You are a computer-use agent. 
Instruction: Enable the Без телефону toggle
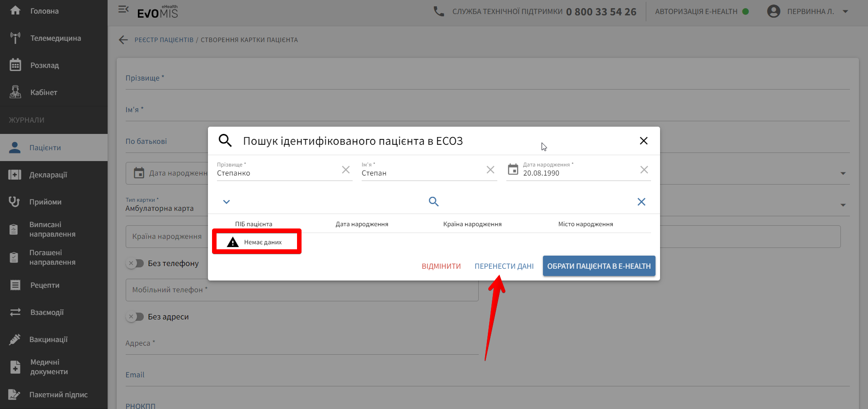coord(135,263)
